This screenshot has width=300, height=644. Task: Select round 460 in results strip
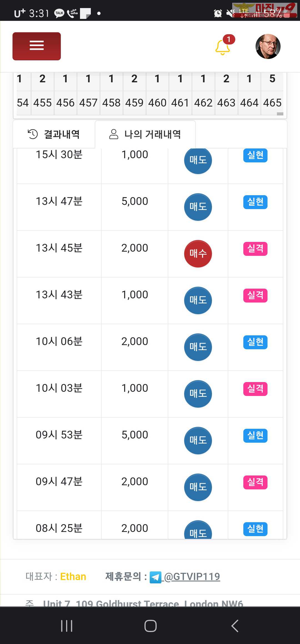157,103
